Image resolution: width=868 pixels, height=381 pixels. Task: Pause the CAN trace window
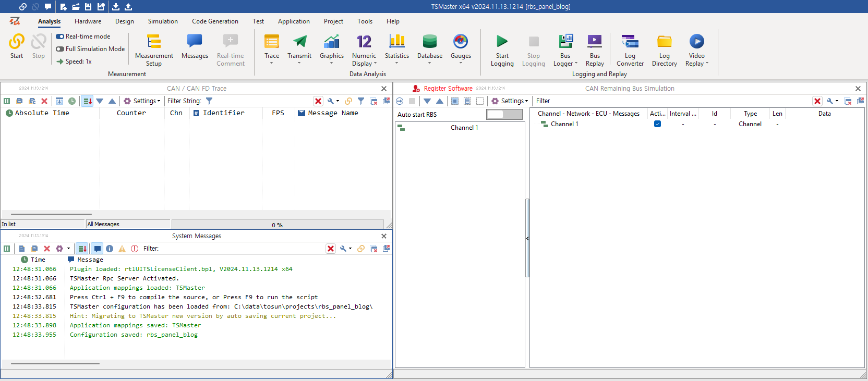click(x=7, y=101)
